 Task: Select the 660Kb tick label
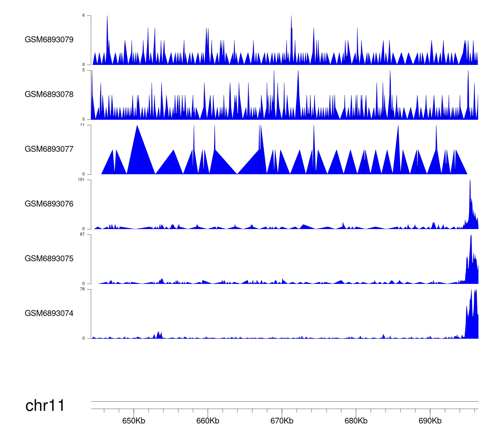(208, 421)
